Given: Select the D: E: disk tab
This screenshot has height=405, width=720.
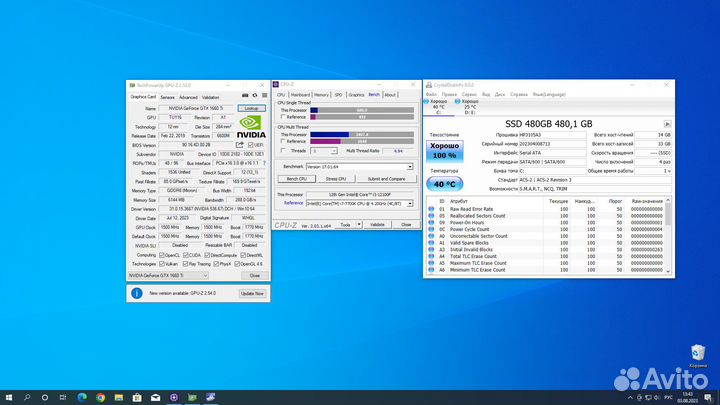Looking at the screenshot, I should [468, 107].
